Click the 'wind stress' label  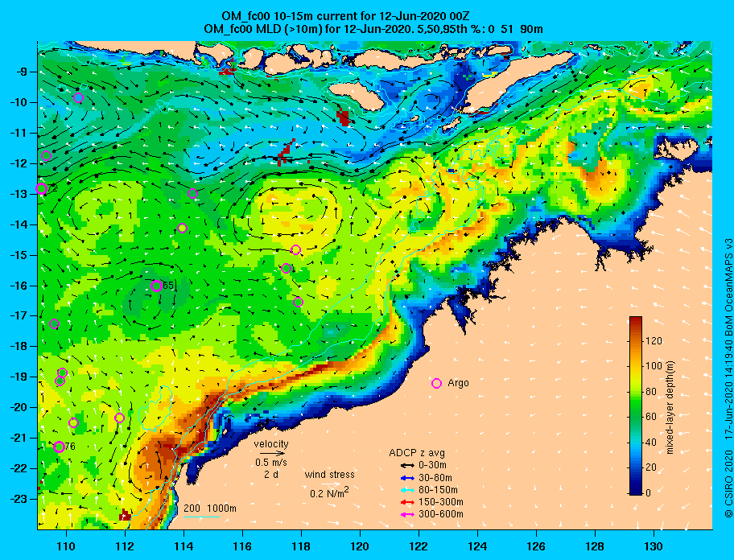329,475
